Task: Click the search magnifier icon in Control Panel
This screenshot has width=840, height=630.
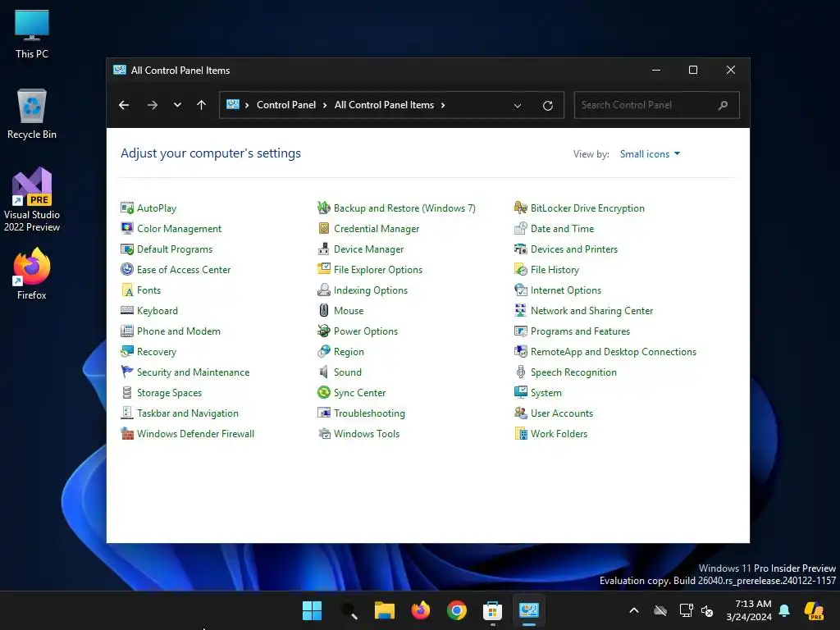Action: point(723,105)
